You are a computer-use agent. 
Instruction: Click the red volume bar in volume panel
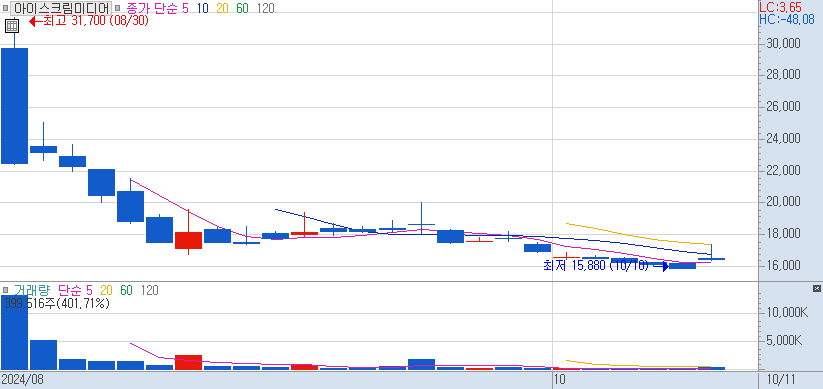click(x=188, y=363)
